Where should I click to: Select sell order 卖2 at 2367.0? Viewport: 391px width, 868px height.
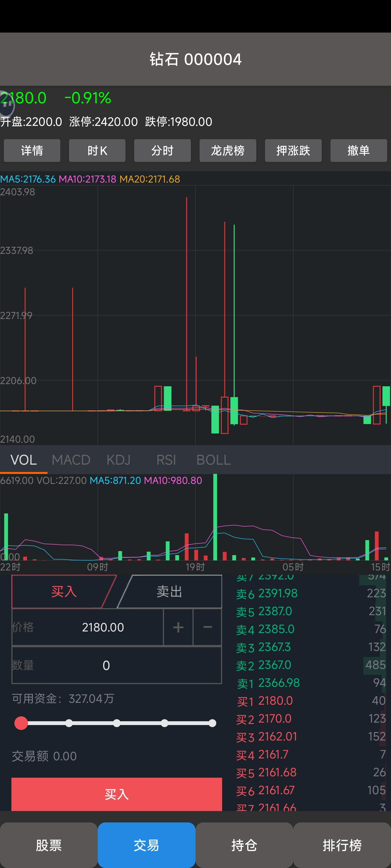point(311,665)
